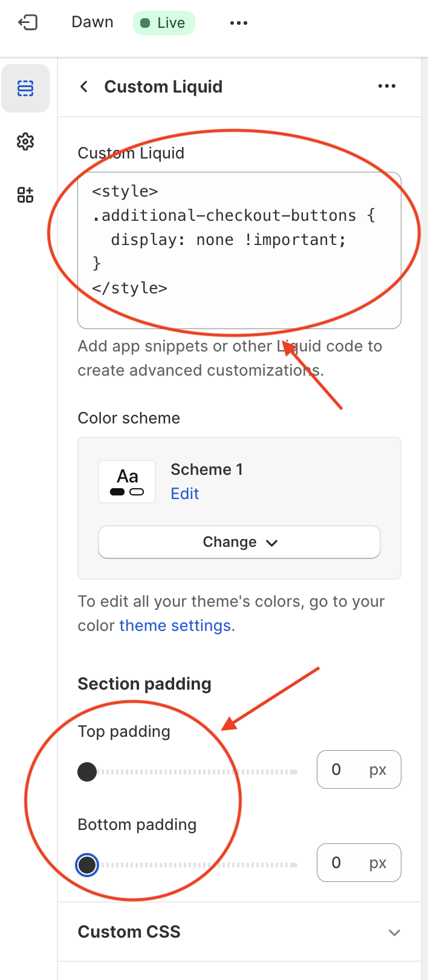
Task: Open the App embeds sidebar icon
Action: tap(25, 195)
